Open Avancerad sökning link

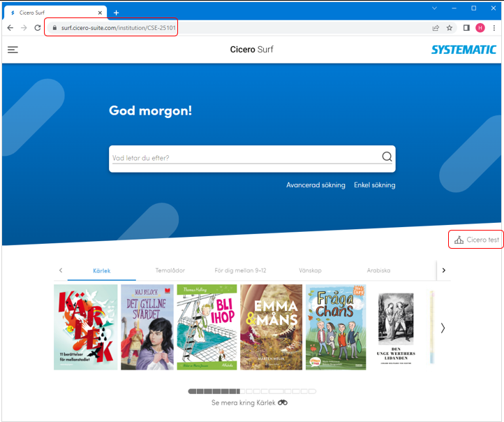[316, 185]
